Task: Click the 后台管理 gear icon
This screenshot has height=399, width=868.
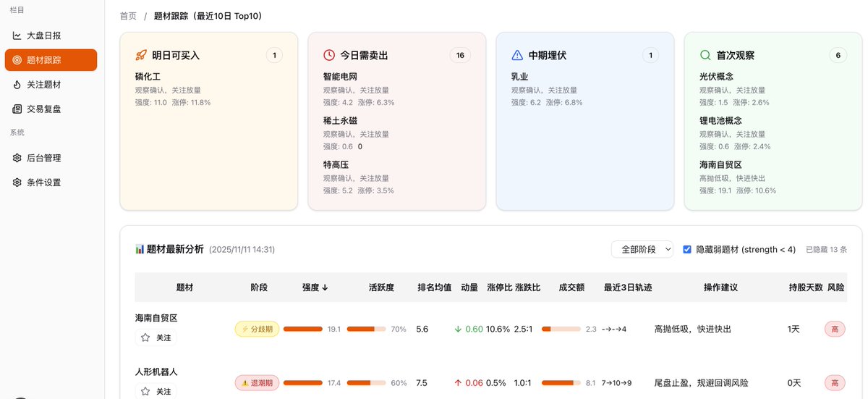Action: coord(17,158)
